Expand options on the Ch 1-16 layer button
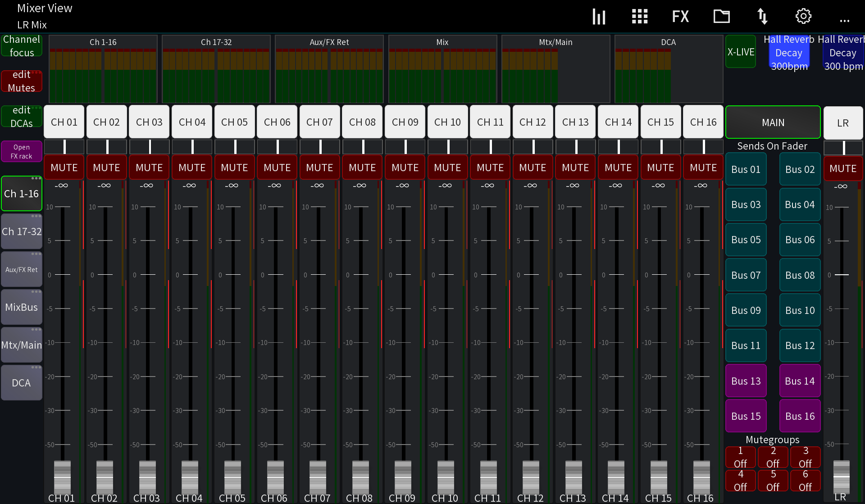Screen dimensions: 865x504 coord(36,178)
